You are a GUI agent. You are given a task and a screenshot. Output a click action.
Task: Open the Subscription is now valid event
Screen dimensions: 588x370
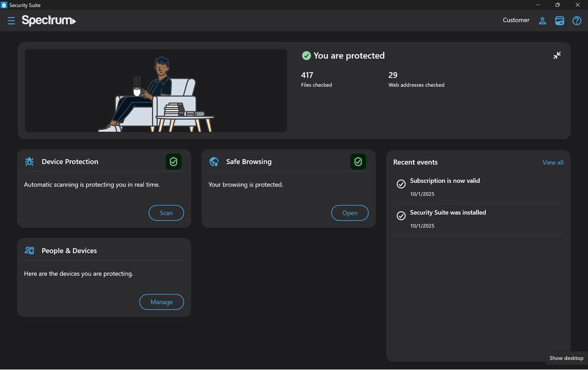pos(479,187)
